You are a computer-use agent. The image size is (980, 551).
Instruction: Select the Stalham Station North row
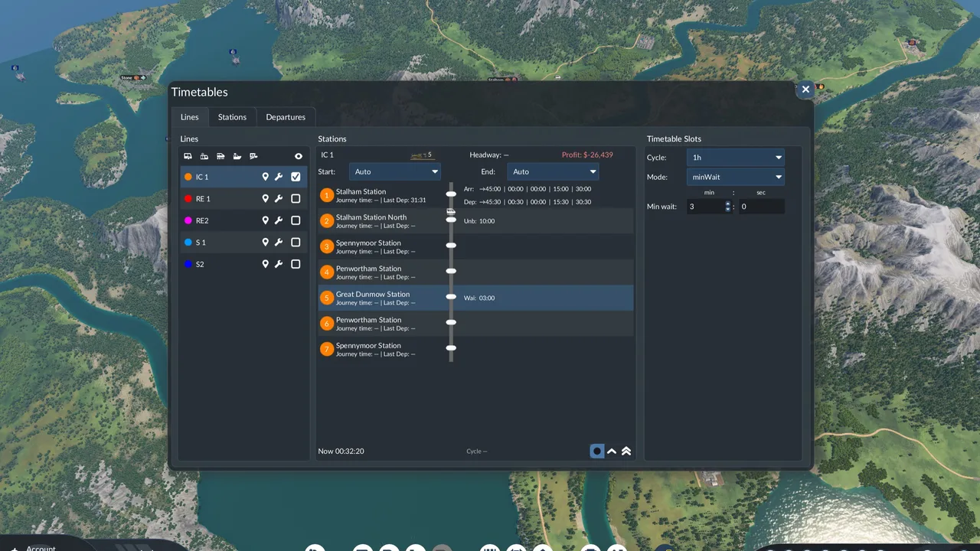(x=475, y=221)
